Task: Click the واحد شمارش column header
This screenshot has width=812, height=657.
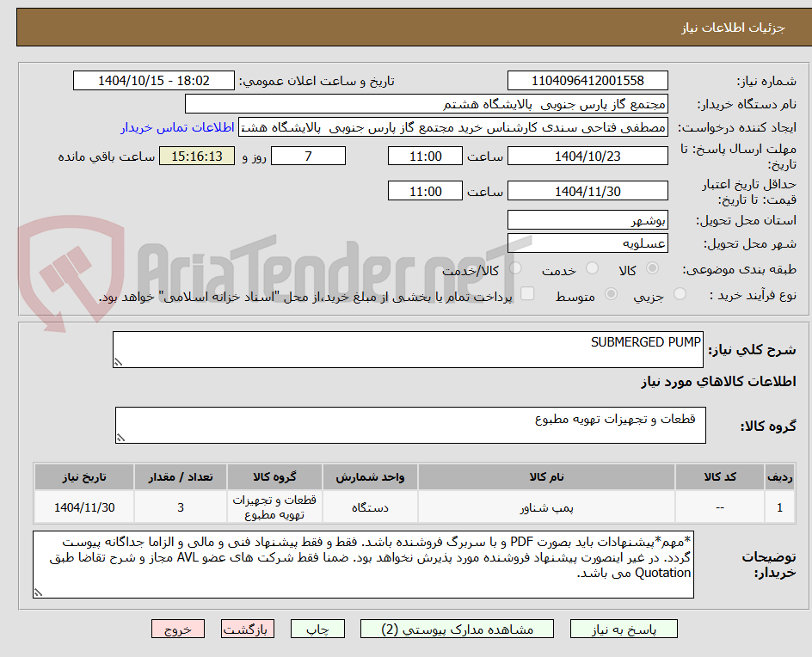Action: click(x=370, y=476)
